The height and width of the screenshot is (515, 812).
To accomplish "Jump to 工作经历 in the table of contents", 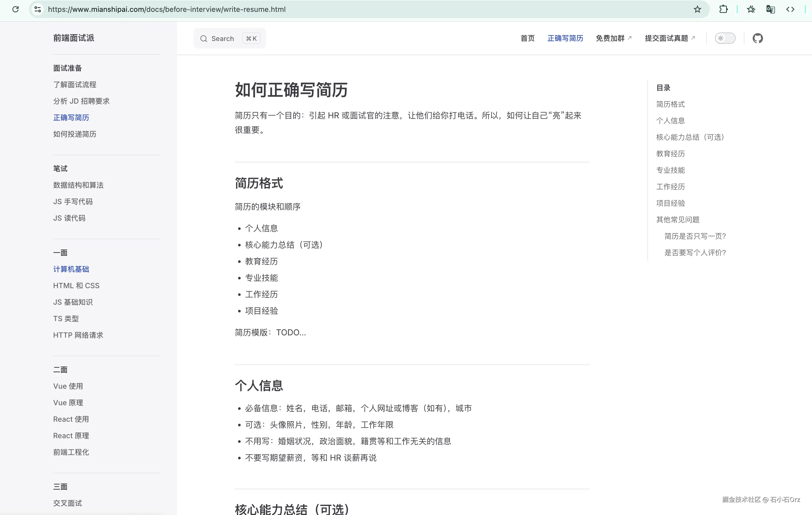I will (670, 186).
